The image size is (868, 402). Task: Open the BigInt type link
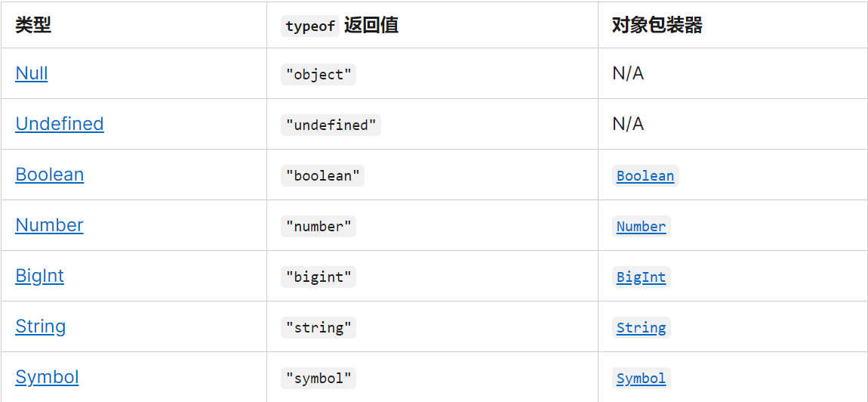coord(40,276)
